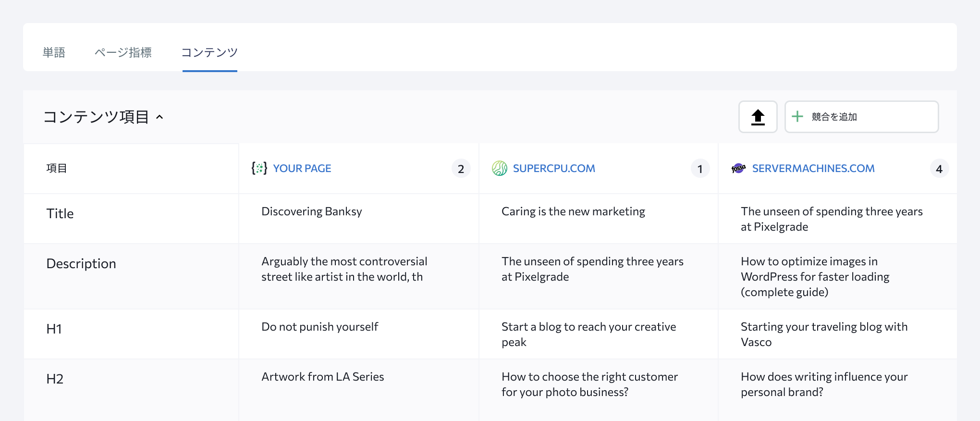Screen dimensions: 980x421
Task: Click the YOUR PAGE braces icon
Action: [259, 168]
